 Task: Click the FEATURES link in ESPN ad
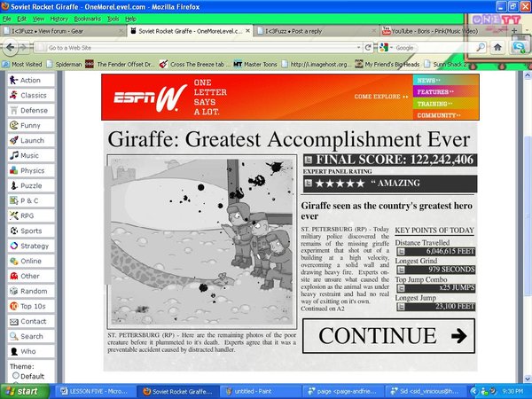click(434, 91)
